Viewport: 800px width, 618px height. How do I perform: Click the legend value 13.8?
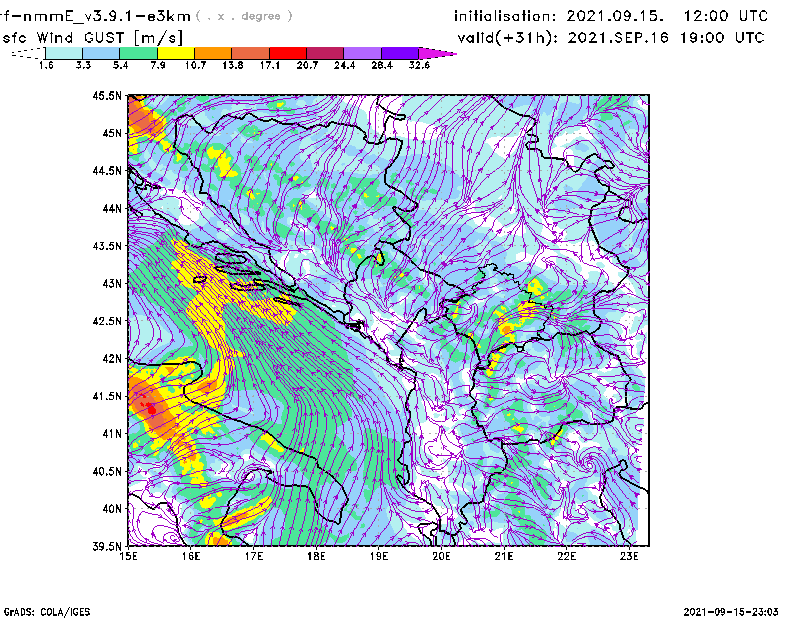tap(232, 65)
